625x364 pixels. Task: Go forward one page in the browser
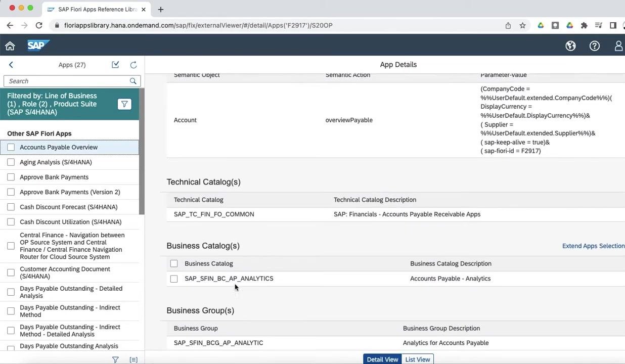click(x=24, y=25)
